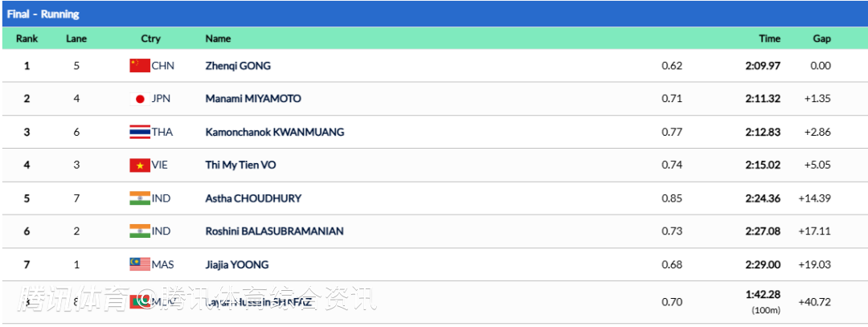This screenshot has width=868, height=327.
Task: Open Manami MIYAMOTO's athlete link
Action: (x=253, y=99)
